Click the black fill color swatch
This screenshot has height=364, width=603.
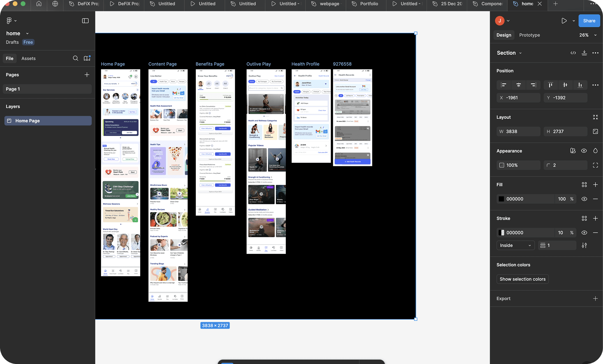click(501, 199)
